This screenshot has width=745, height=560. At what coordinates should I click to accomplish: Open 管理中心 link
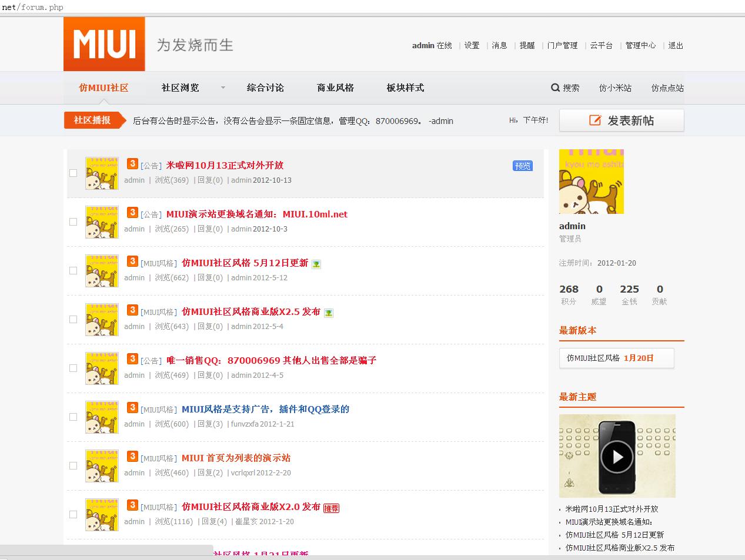[x=640, y=45]
